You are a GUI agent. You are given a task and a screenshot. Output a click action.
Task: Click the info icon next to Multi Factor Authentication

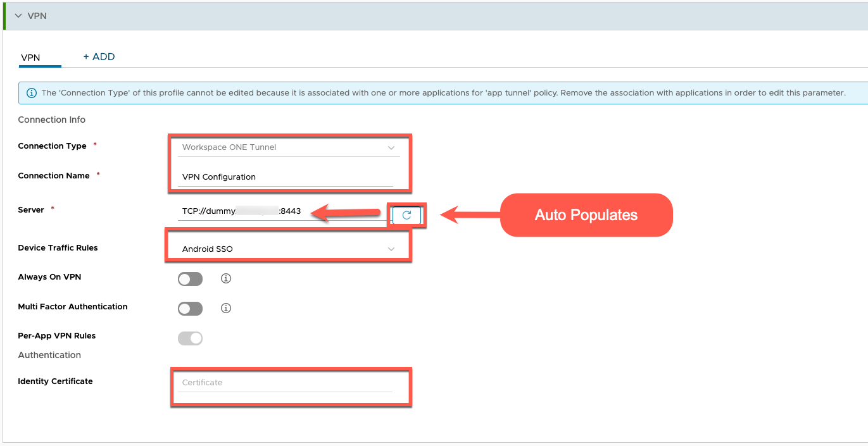click(226, 309)
